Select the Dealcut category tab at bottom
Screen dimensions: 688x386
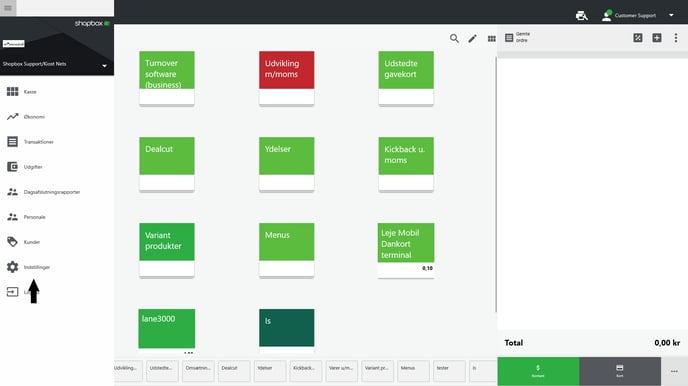234,371
